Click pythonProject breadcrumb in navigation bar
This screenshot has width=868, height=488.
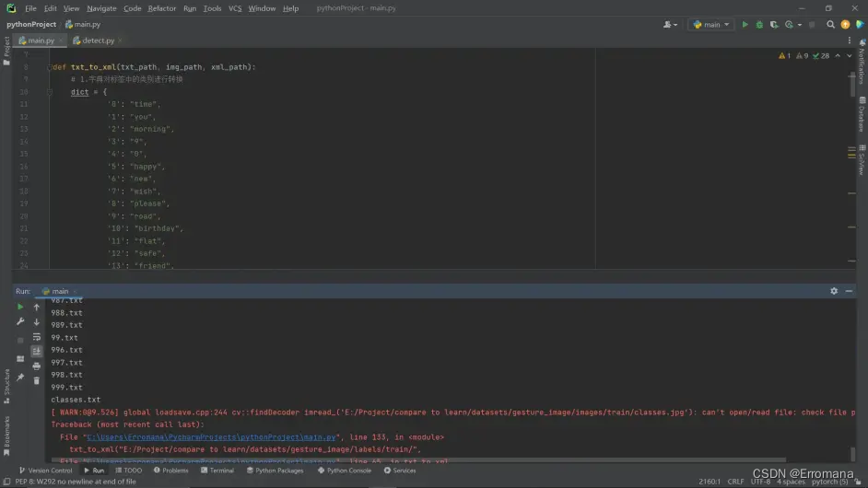31,24
